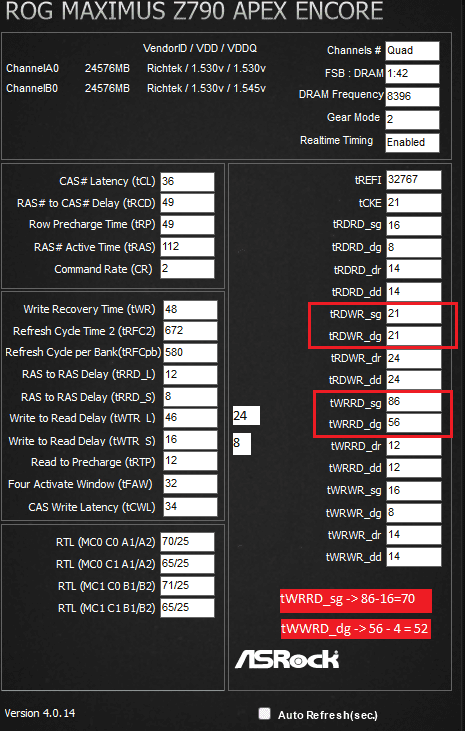The width and height of the screenshot is (465, 731).
Task: Click the tWRRD_dr value field
Action: (414, 446)
